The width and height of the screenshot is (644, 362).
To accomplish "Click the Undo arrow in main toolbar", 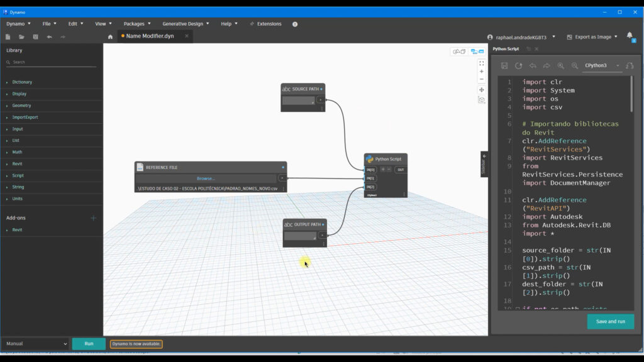I will (49, 37).
